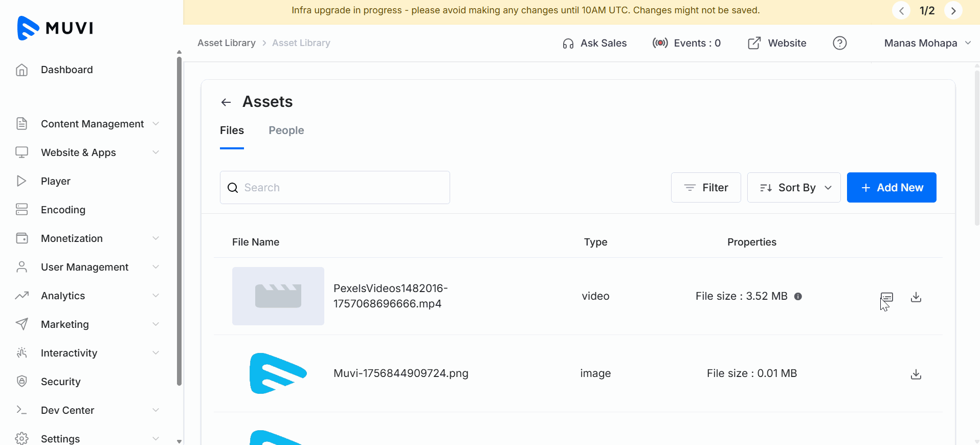
Task: Click the Muvi png image thumbnail
Action: tap(278, 373)
